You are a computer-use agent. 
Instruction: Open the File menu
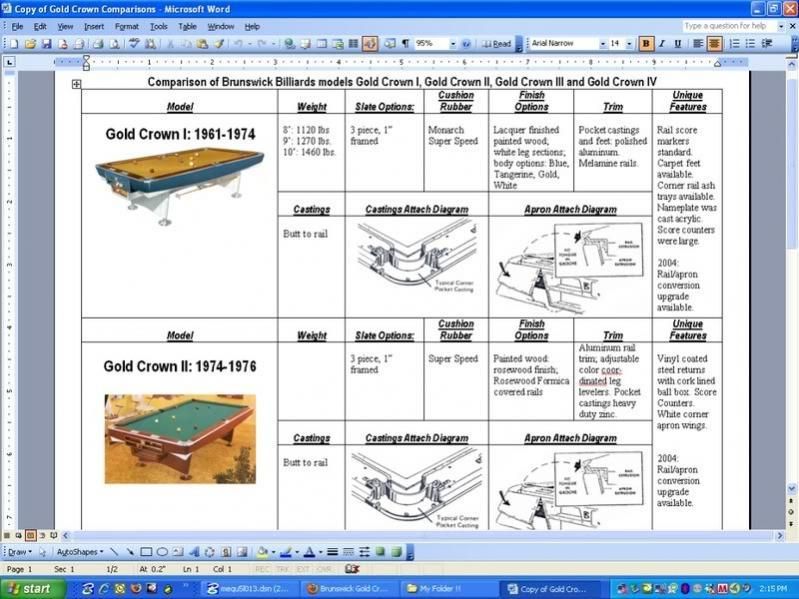[17, 26]
